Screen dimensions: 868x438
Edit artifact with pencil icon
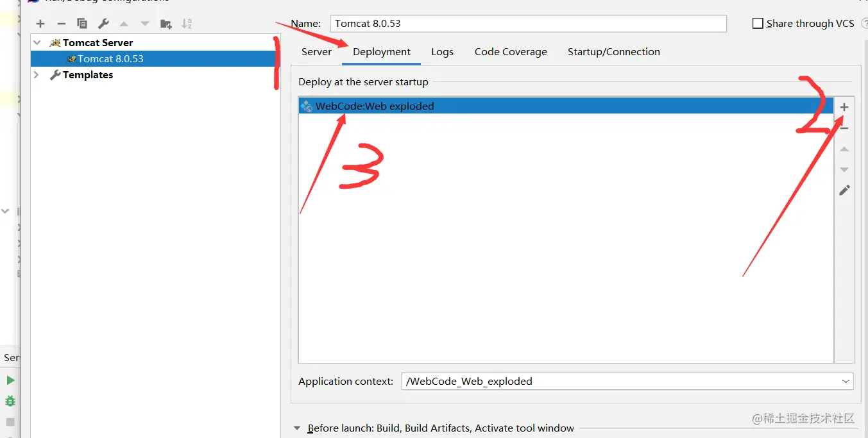point(844,190)
